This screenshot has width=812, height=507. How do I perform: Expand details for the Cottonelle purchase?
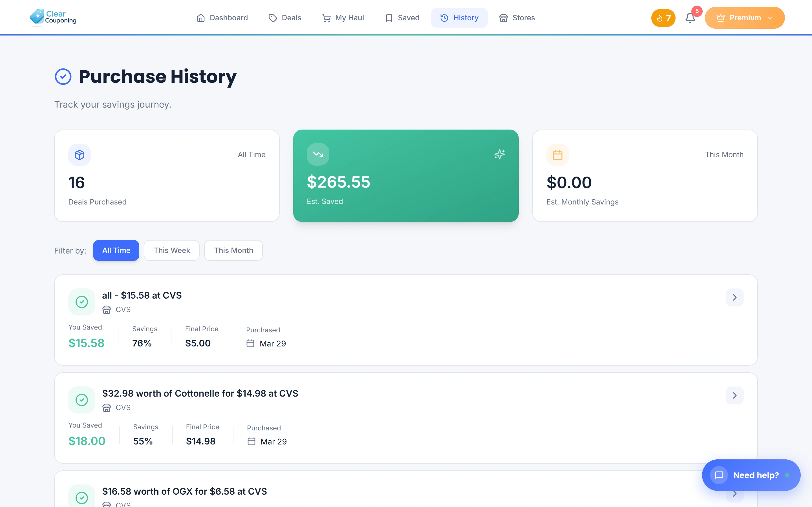[x=734, y=395]
